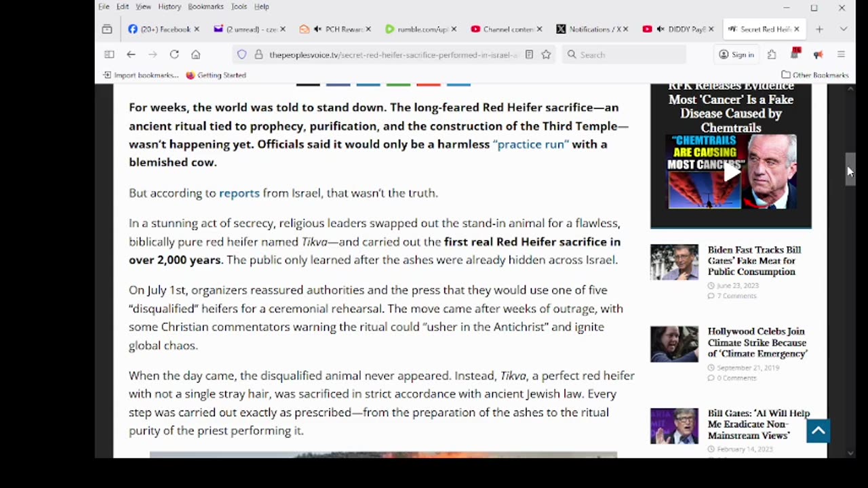The height and width of the screenshot is (488, 868).
Task: Bookmark this page with star icon
Action: 546,54
